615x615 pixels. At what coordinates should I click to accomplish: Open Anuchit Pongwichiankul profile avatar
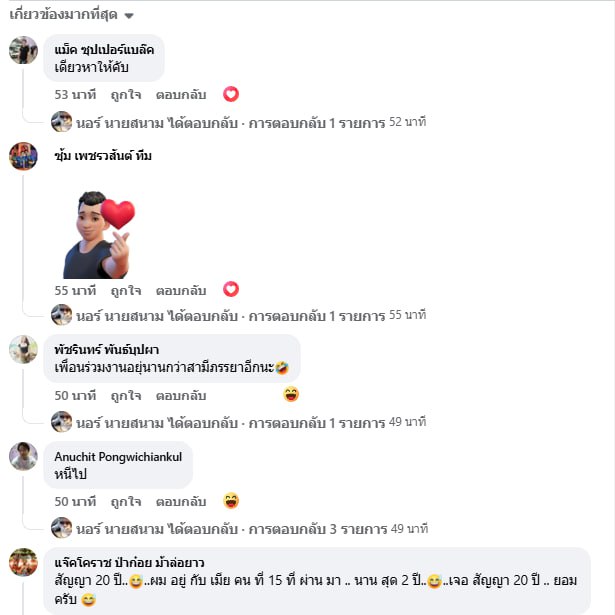(24, 456)
